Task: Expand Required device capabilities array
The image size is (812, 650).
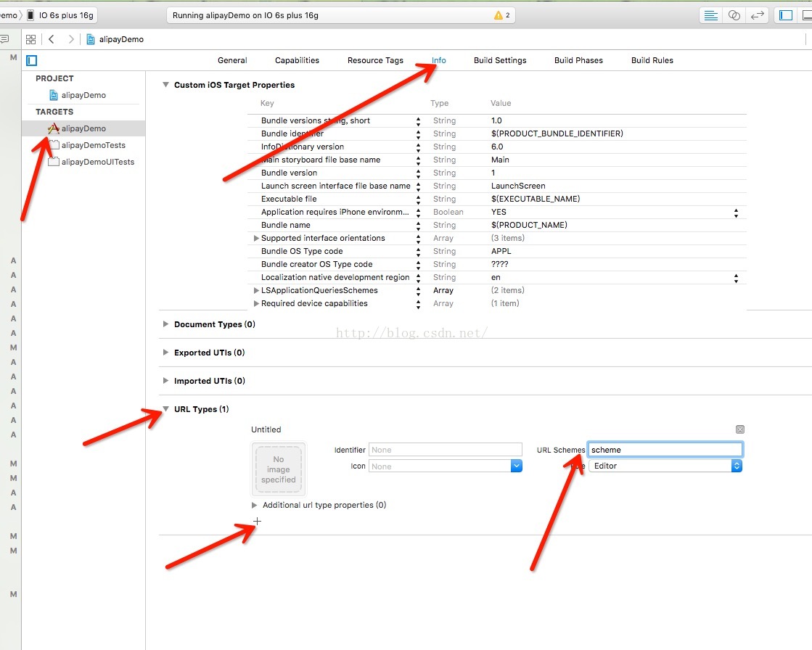Action: [256, 304]
